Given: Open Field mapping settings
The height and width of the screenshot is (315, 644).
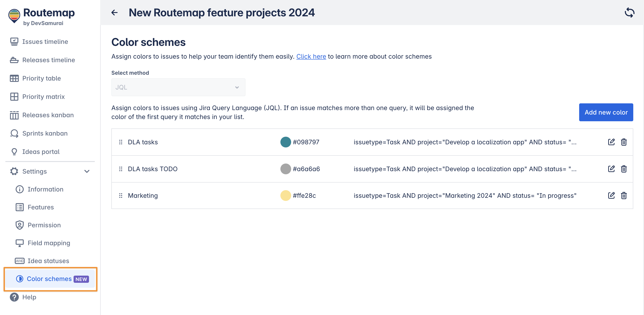Looking at the screenshot, I should click(49, 243).
